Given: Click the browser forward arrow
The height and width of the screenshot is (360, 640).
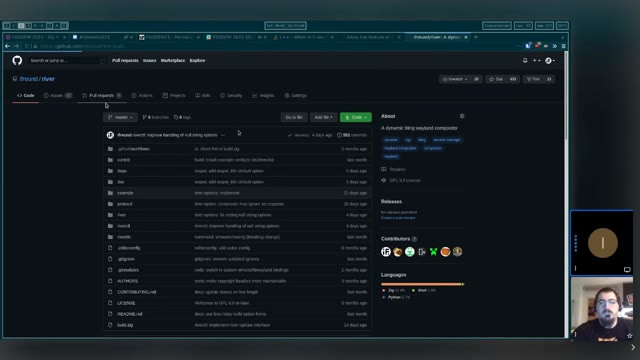Looking at the screenshot, I should [16, 46].
